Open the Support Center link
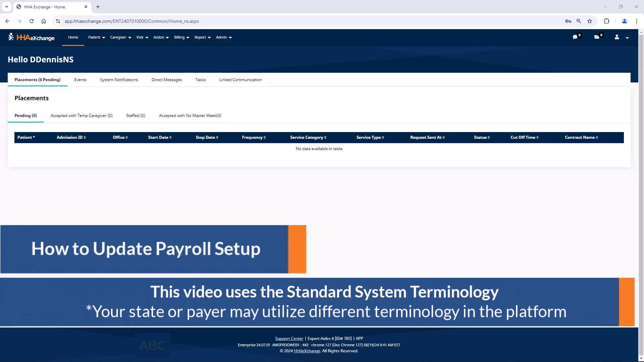The image size is (644, 362). coord(289,338)
